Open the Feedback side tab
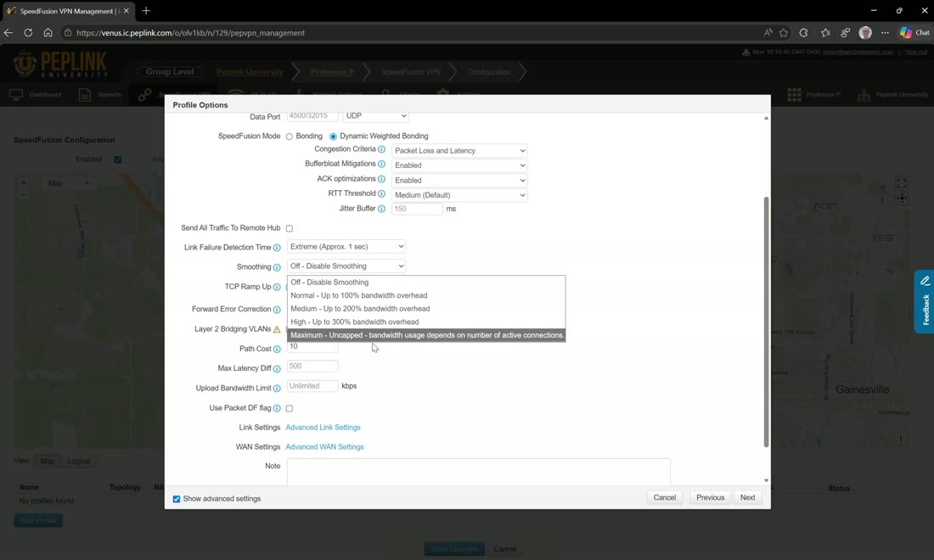 pyautogui.click(x=925, y=302)
